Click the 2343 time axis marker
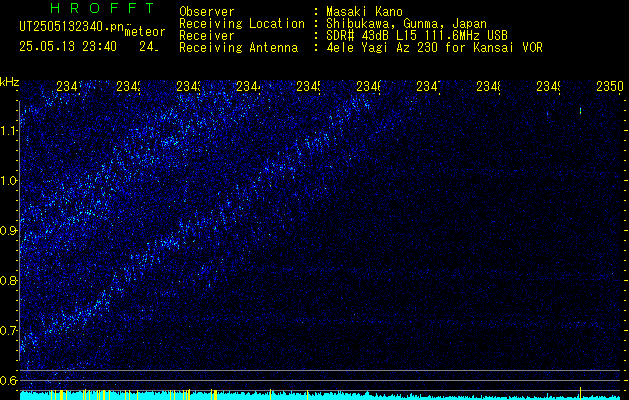 point(189,86)
